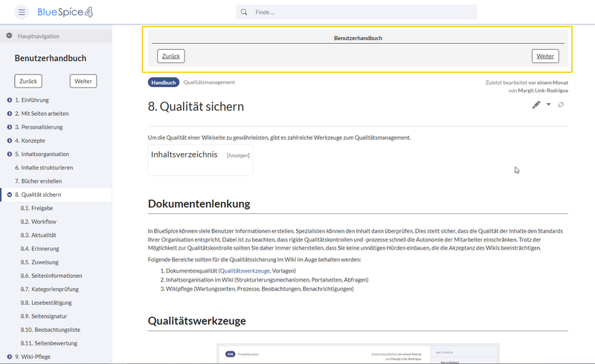Open 8.2. Workflow subpage
This screenshot has height=364, width=595.
pyautogui.click(x=39, y=221)
